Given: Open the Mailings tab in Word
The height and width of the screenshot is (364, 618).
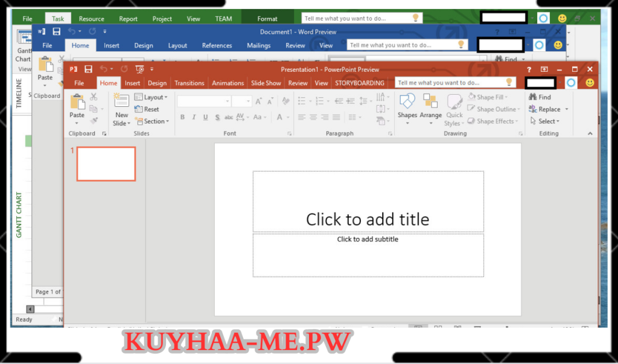Looking at the screenshot, I should pos(258,45).
